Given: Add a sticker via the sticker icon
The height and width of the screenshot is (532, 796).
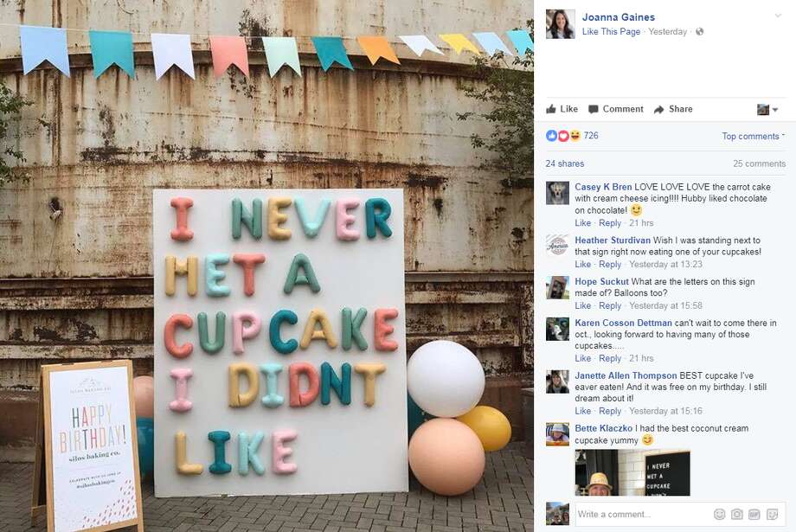Looking at the screenshot, I should pos(772,515).
